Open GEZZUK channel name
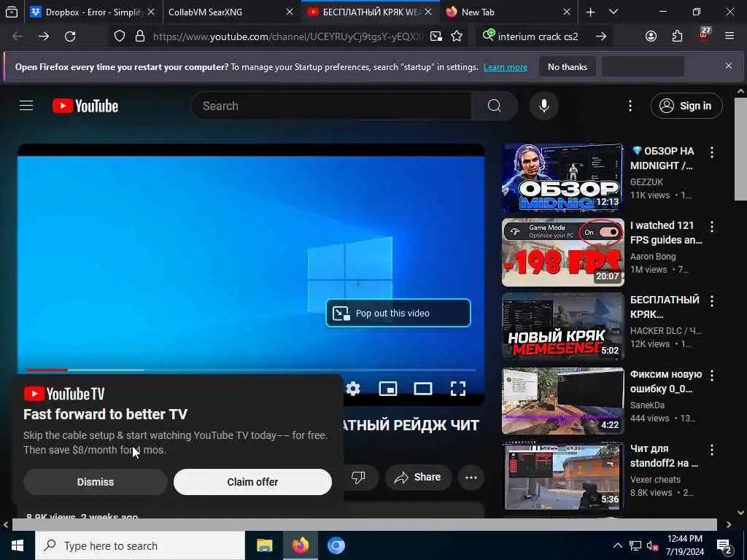 pyautogui.click(x=646, y=182)
